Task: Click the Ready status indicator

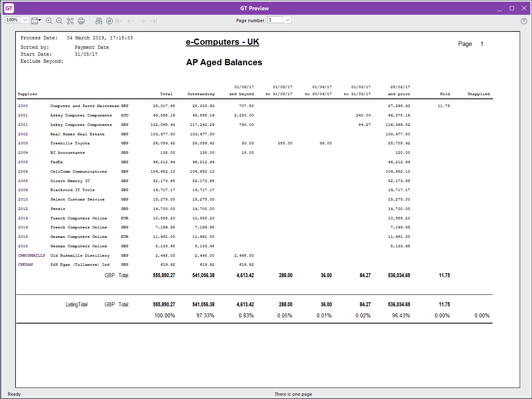Action: (14, 394)
